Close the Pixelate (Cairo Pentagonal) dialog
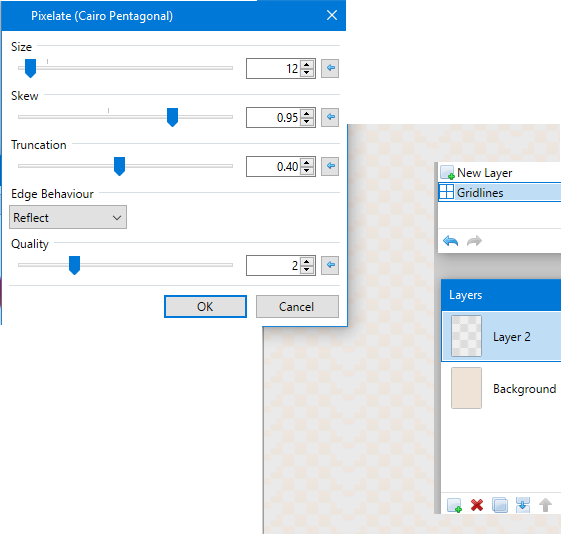 332,15
